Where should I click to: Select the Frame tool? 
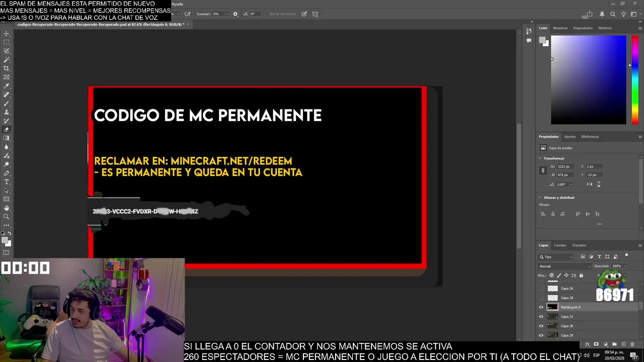7,77
